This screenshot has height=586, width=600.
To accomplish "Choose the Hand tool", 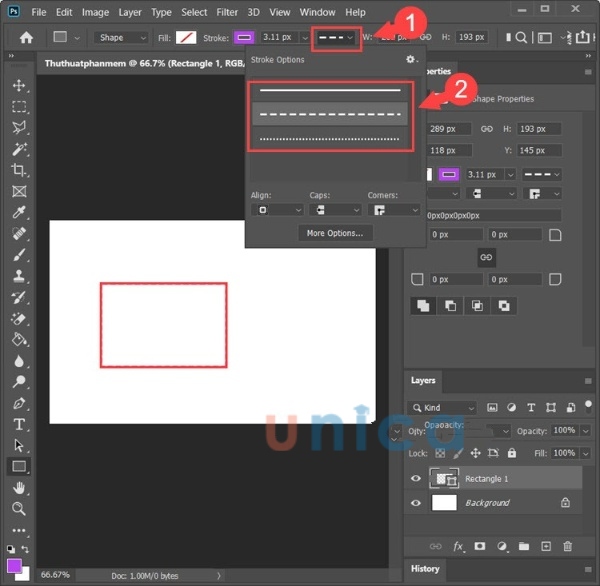I will click(x=19, y=487).
